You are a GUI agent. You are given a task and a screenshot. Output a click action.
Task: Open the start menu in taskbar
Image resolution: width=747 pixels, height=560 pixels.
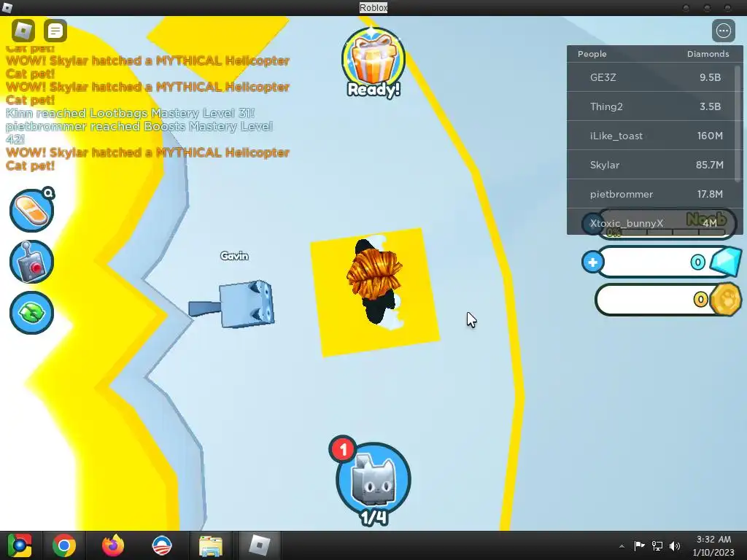[20, 545]
